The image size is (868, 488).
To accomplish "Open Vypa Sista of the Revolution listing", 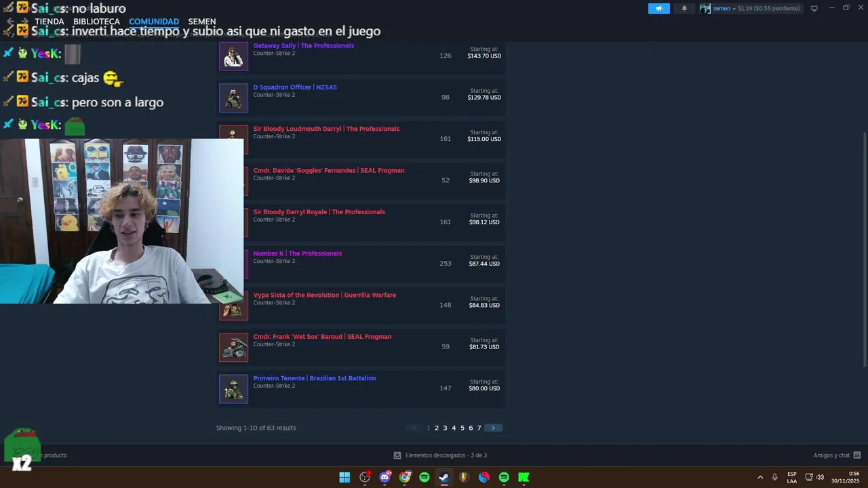I will [x=324, y=296].
